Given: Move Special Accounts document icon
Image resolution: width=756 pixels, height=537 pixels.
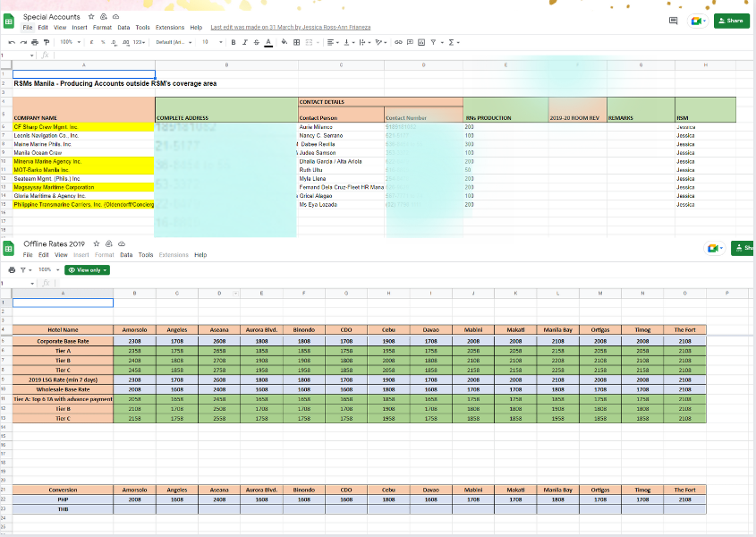Looking at the screenshot, I should pyautogui.click(x=103, y=16).
